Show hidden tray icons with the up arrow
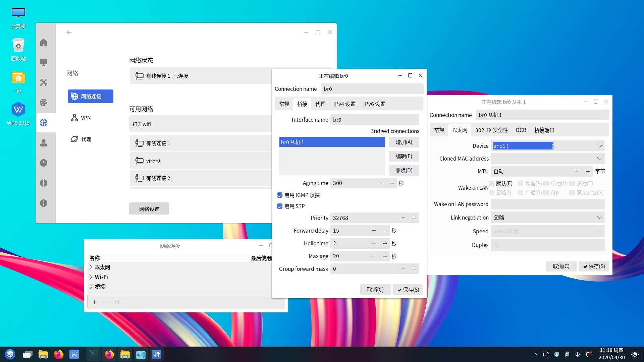The image size is (644, 362). pyautogui.click(x=535, y=354)
